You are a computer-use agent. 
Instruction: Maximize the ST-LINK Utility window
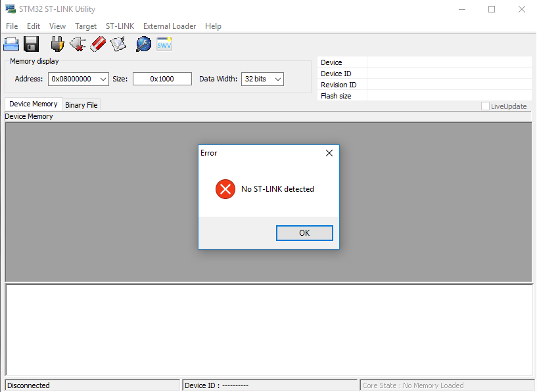click(492, 9)
